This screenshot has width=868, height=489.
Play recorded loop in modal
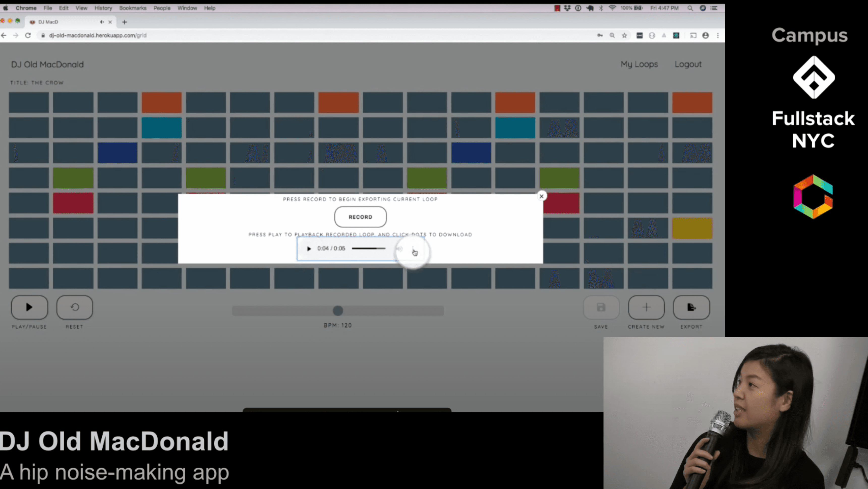(309, 248)
